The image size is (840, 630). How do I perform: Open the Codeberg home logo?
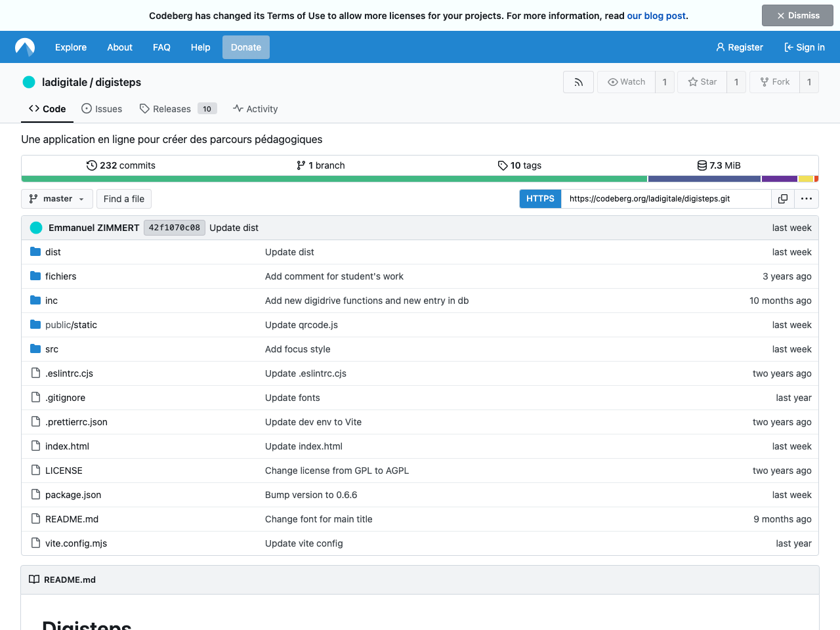(24, 47)
